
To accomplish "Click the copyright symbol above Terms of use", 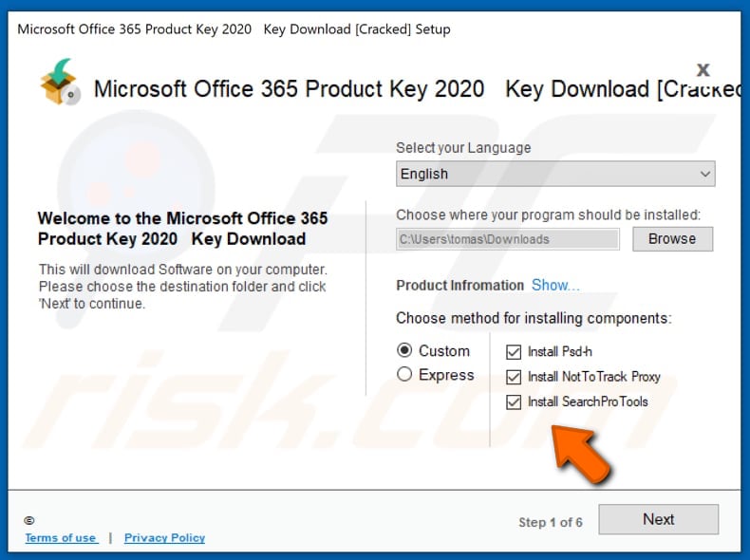I will click(x=29, y=520).
